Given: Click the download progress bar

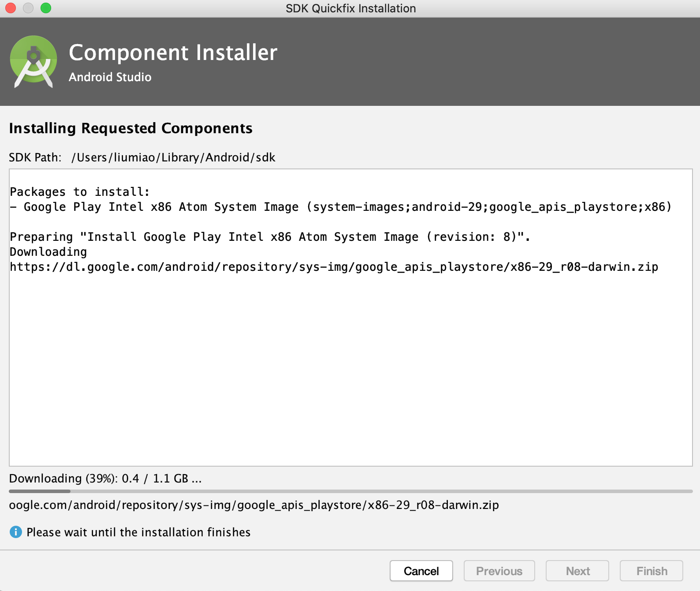Looking at the screenshot, I should coord(350,491).
